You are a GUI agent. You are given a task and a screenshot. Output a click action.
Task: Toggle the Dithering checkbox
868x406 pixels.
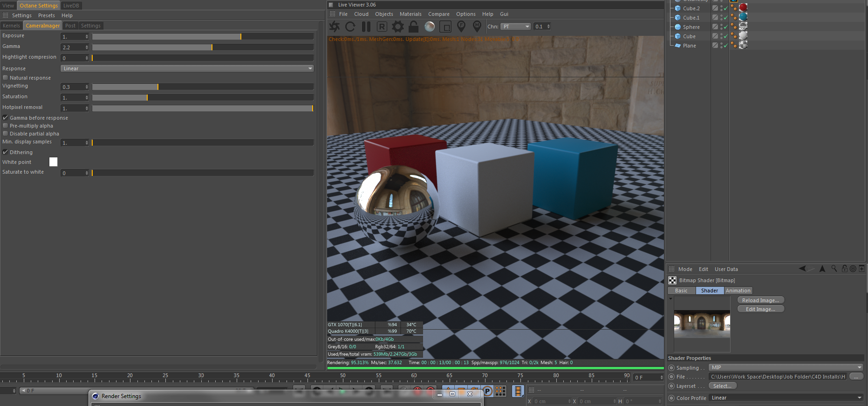[x=5, y=152]
